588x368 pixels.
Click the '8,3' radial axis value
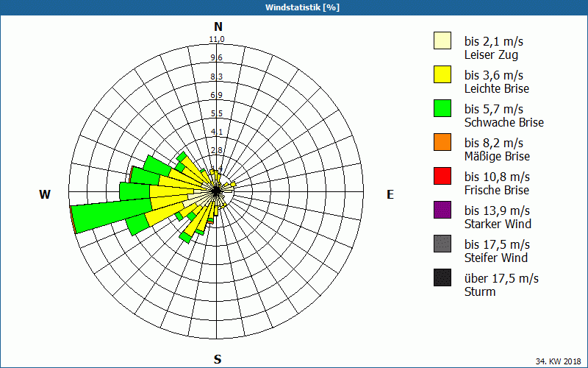[x=217, y=77]
